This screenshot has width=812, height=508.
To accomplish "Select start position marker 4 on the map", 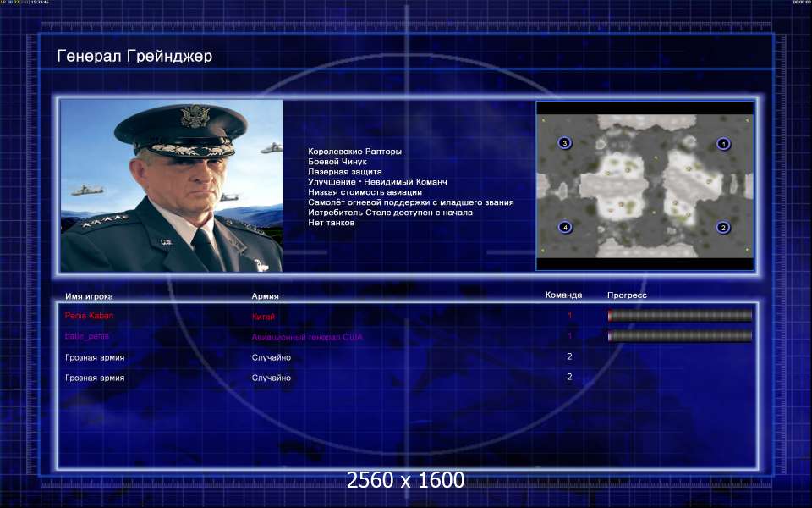I will point(565,227).
